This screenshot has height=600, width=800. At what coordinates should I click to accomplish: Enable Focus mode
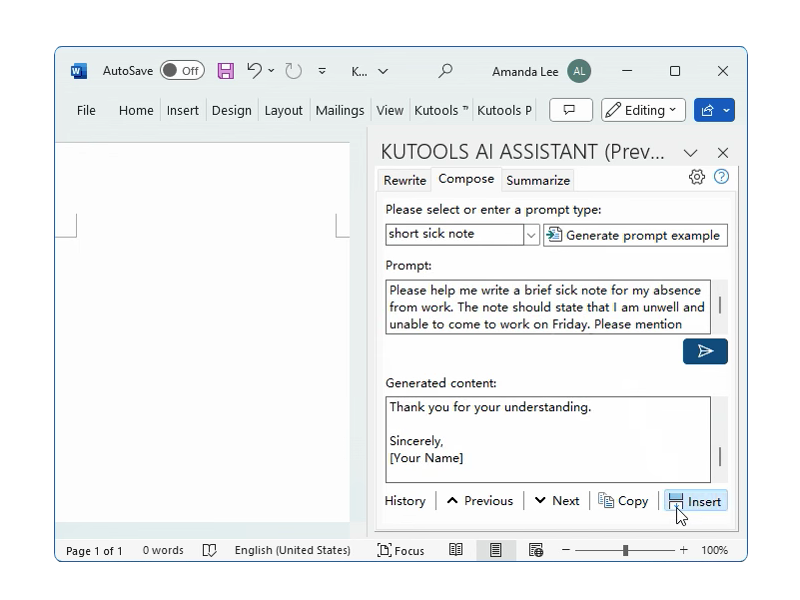pyautogui.click(x=401, y=551)
